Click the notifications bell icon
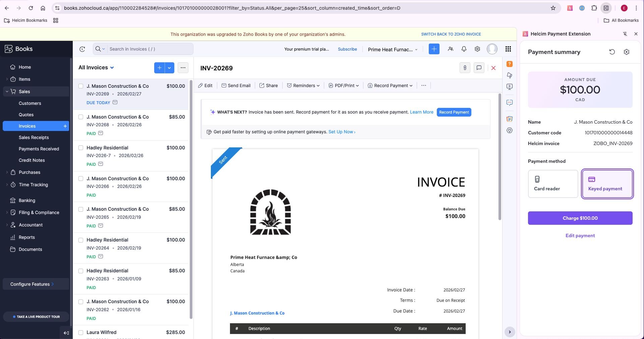Image resolution: width=644 pixels, height=339 pixels. tap(464, 49)
